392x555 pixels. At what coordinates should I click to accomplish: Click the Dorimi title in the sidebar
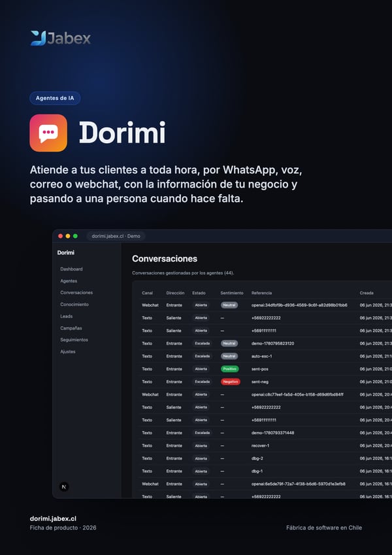[66, 253]
